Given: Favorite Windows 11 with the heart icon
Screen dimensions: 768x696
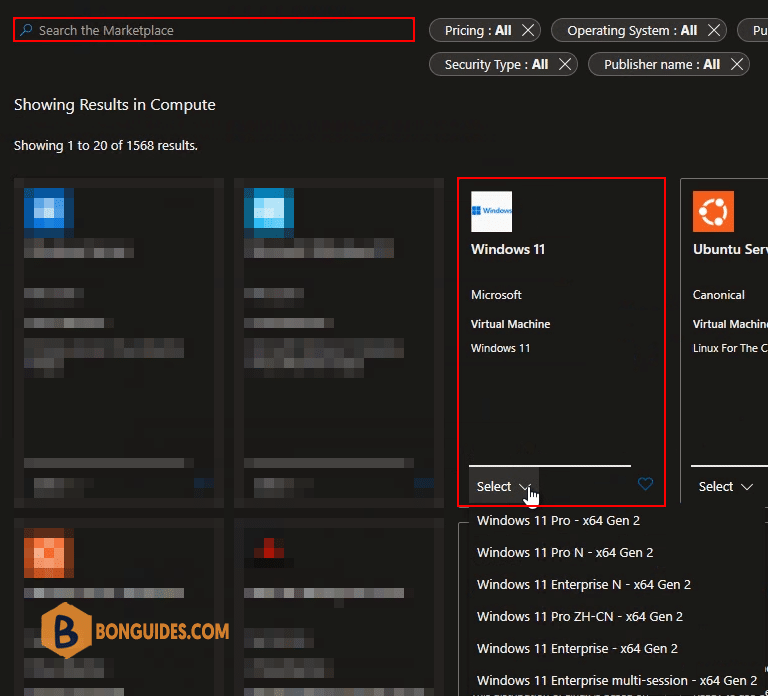Looking at the screenshot, I should 646,484.
